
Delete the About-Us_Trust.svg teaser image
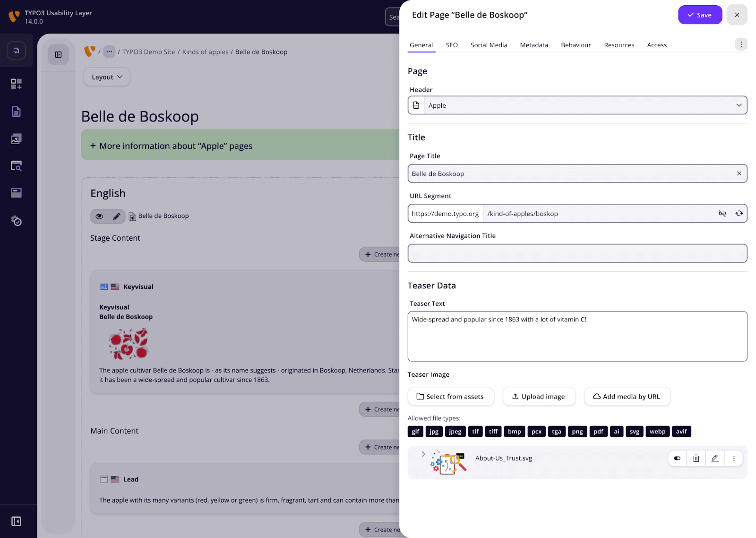pyautogui.click(x=696, y=458)
